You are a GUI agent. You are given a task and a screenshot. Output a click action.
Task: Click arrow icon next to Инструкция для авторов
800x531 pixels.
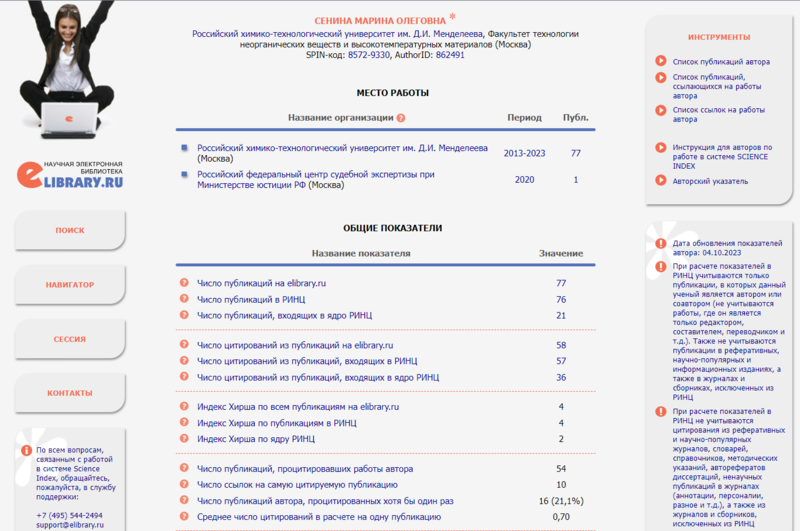[661, 147]
